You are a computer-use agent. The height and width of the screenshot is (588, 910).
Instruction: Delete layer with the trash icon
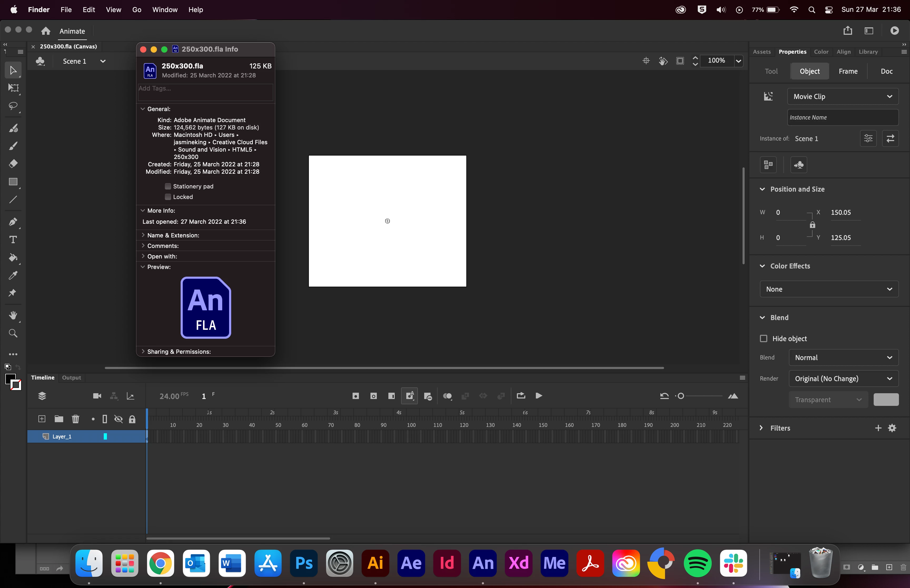click(x=76, y=419)
